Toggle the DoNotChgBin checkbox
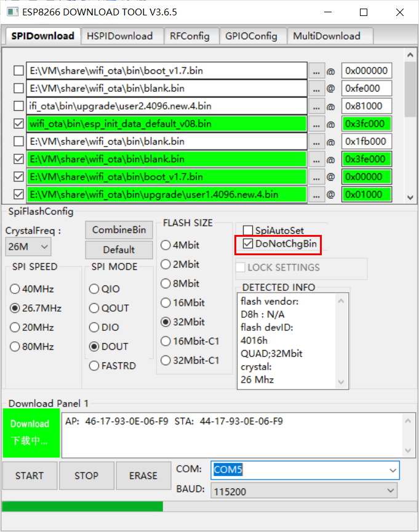The height and width of the screenshot is (532, 419). coord(248,244)
